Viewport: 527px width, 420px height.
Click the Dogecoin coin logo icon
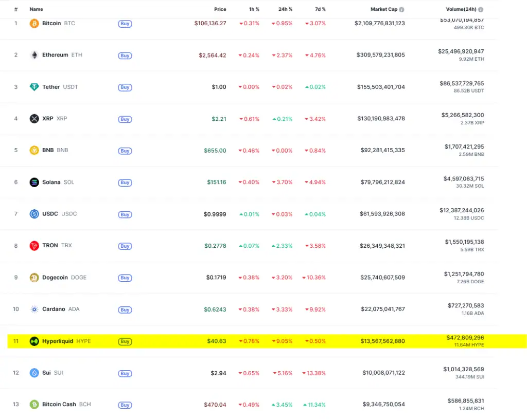tap(34, 277)
